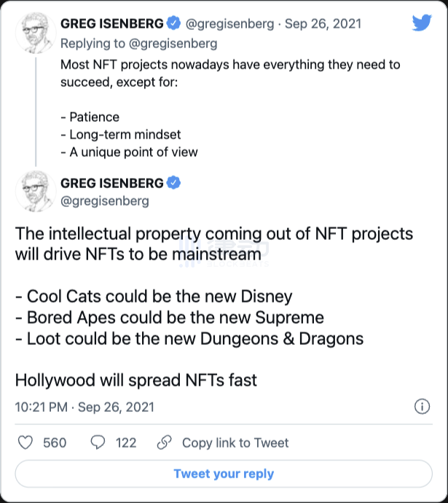Open the tweet info circle icon
448x503 pixels.
click(421, 407)
